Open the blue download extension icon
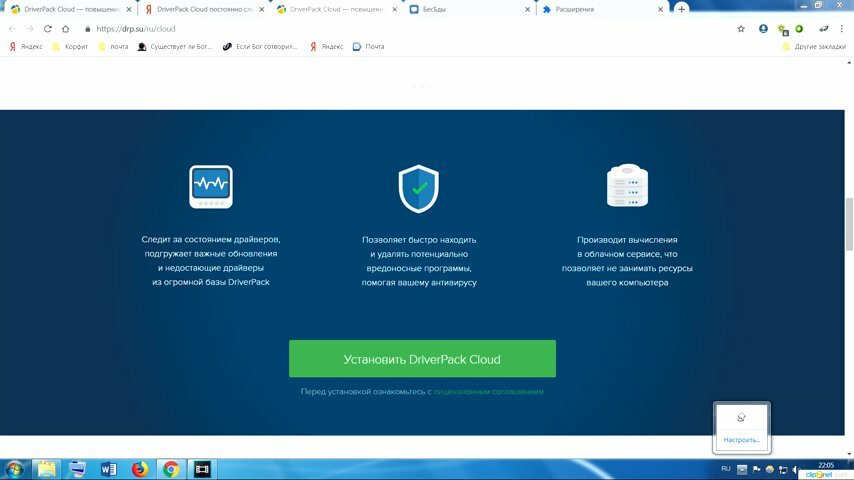The image size is (854, 480). coord(763,29)
